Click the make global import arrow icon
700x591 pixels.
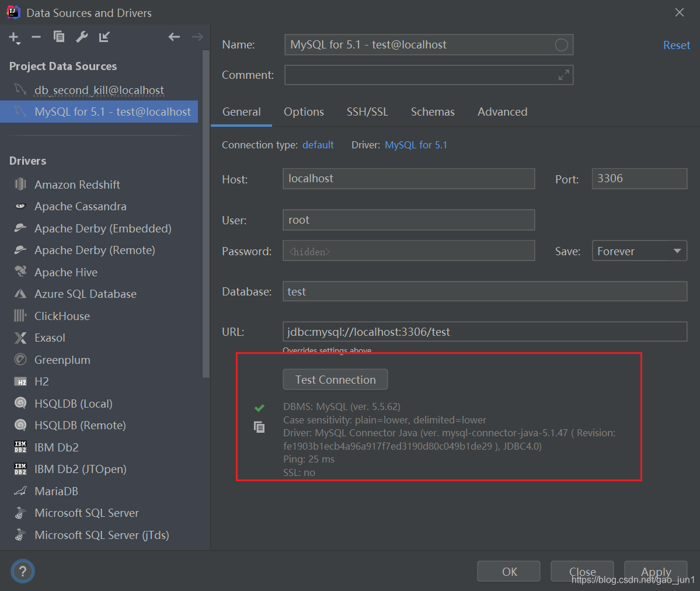pyautogui.click(x=104, y=37)
